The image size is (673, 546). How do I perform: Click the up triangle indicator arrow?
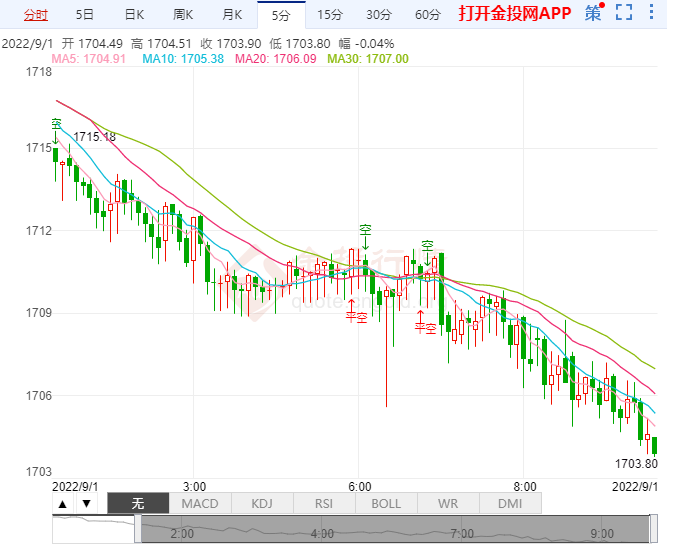pos(63,504)
